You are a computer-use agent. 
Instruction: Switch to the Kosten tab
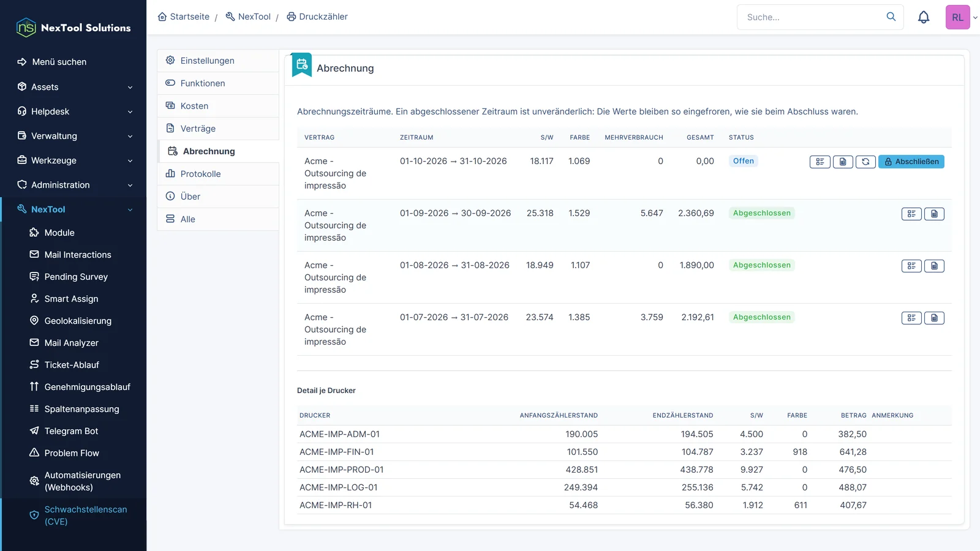(x=218, y=106)
